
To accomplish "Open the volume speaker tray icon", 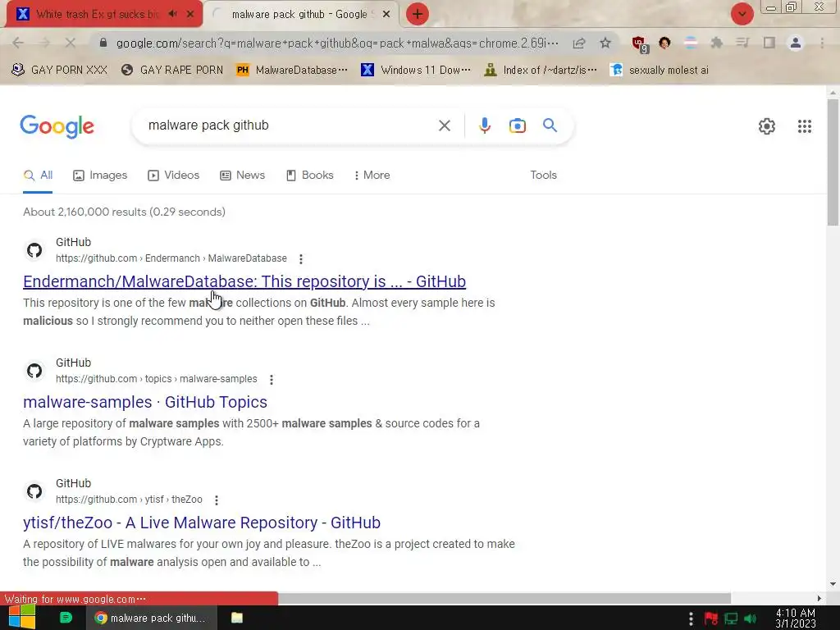I will tap(750, 619).
